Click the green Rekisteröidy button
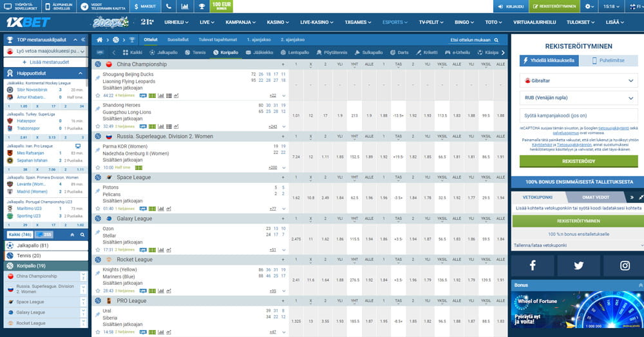644x337 pixels. point(578,161)
